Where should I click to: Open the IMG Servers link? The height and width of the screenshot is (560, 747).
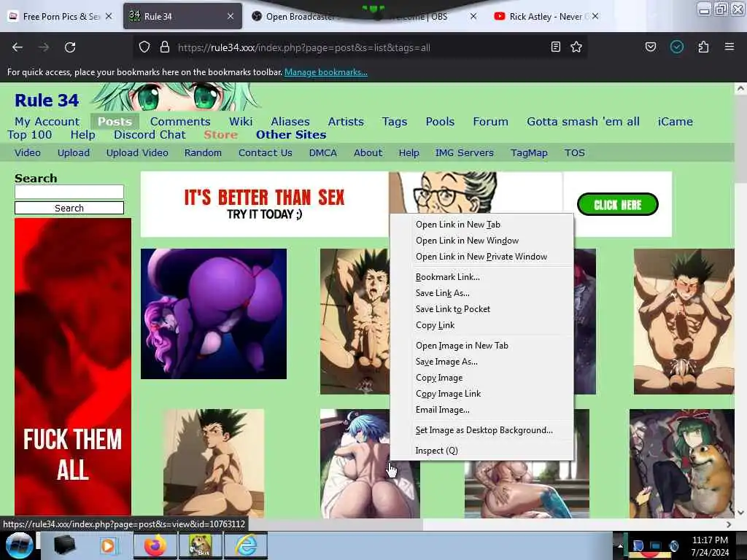465,153
